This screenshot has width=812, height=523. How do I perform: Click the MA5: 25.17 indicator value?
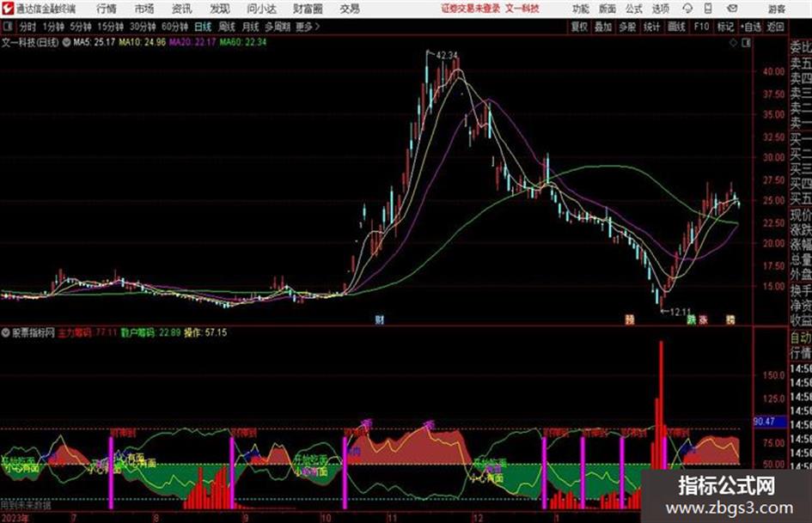pyautogui.click(x=95, y=42)
